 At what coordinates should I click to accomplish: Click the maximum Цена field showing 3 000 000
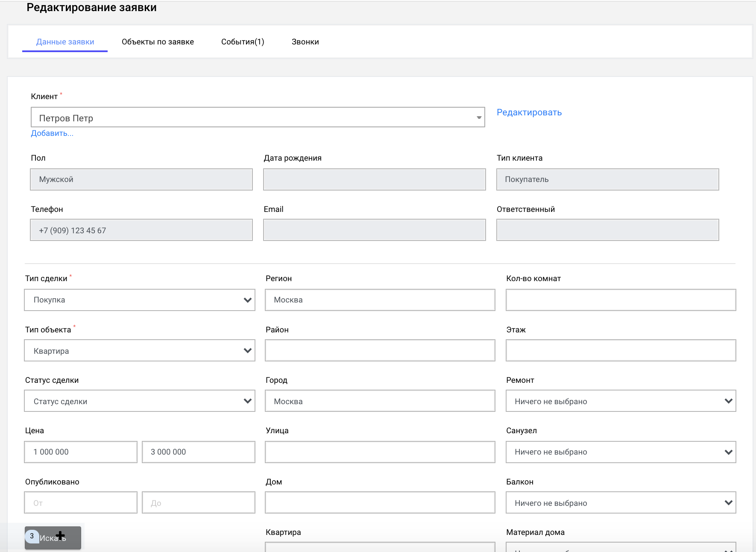199,452
